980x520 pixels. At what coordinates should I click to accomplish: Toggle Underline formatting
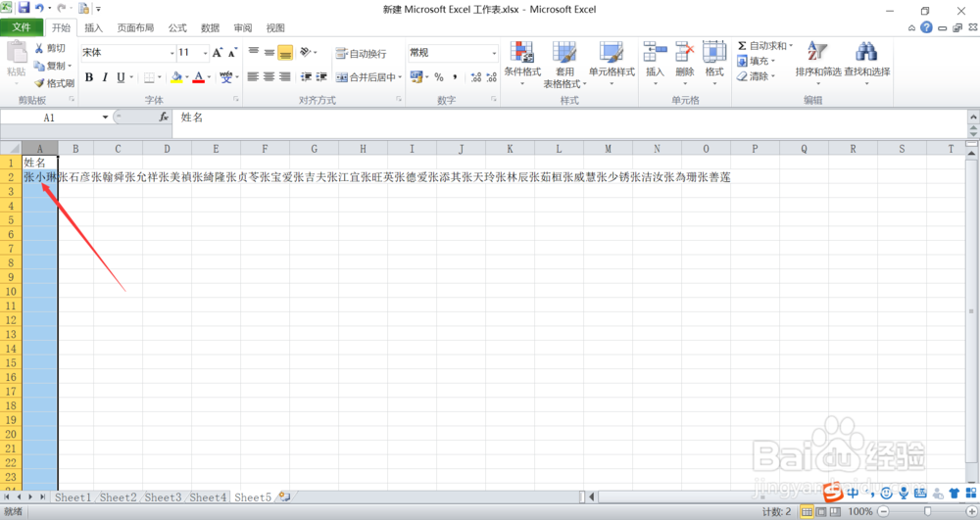[121, 77]
